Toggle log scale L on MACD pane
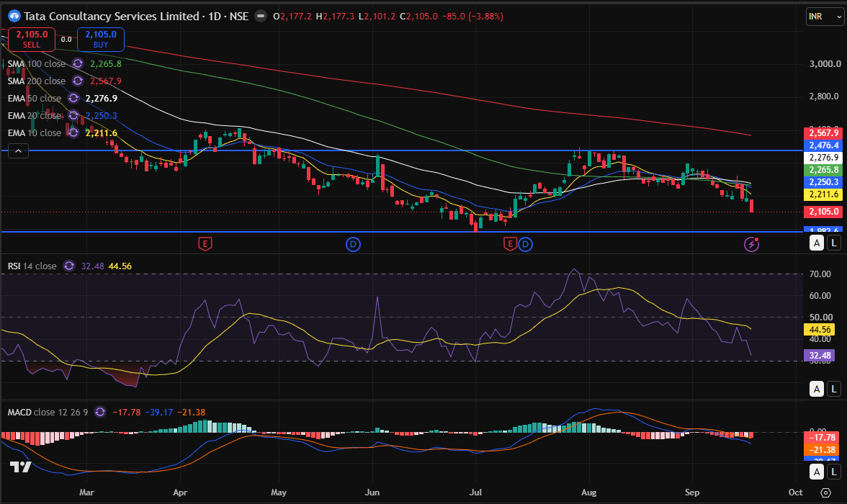 coord(834,472)
